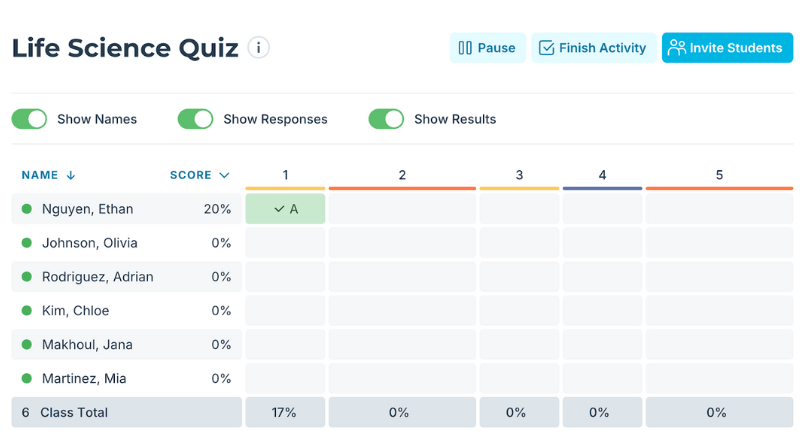The image size is (800, 448).
Task: Select question 2 column header
Action: (x=402, y=175)
